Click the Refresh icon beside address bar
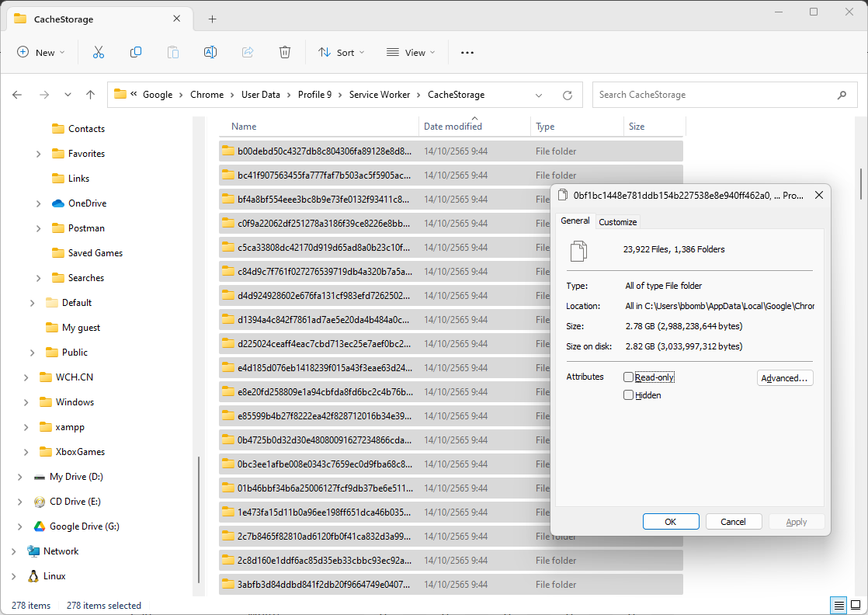 [x=568, y=95]
